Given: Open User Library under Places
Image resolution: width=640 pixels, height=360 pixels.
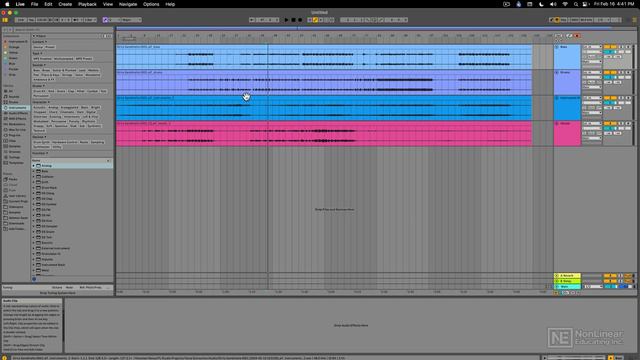Looking at the screenshot, I should click(17, 196).
